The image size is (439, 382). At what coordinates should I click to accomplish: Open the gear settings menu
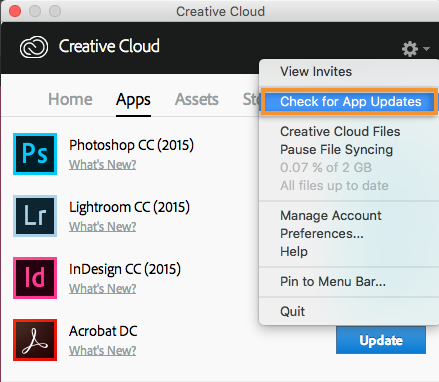(410, 49)
